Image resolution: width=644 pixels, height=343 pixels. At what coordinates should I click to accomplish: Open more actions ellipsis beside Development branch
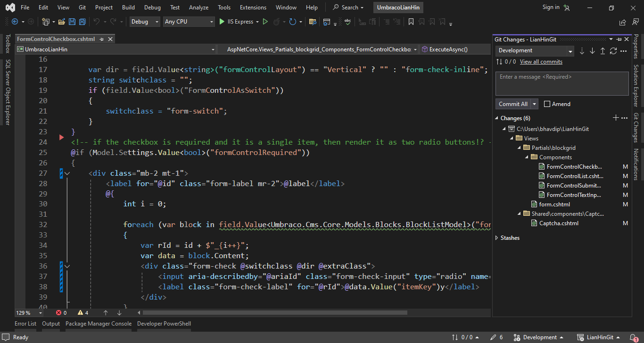tap(624, 51)
